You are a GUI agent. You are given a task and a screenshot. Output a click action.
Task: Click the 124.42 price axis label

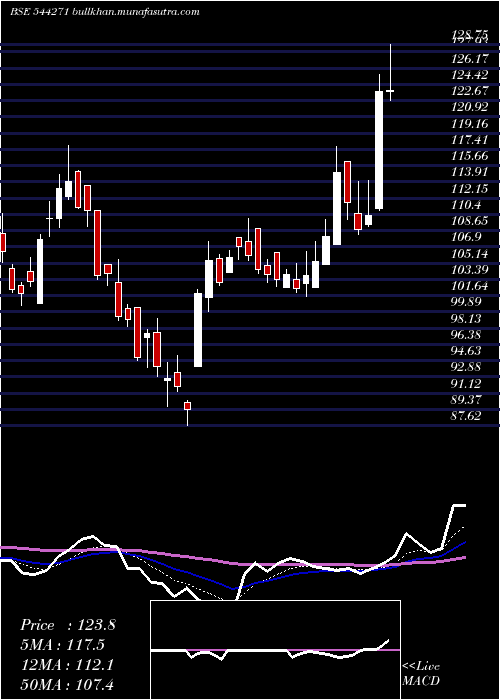pos(469,75)
